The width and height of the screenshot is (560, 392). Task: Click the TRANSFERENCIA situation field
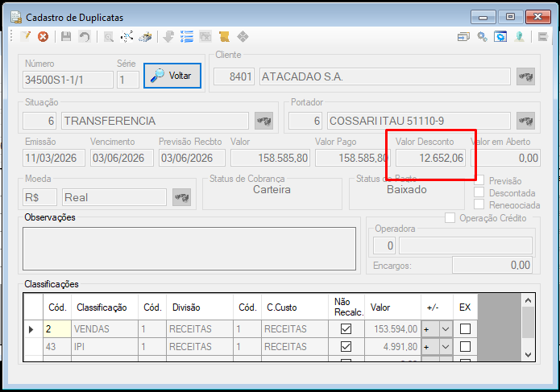[x=155, y=121]
